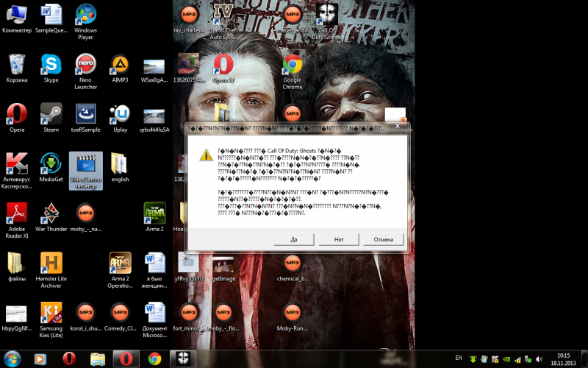Click the Нет button in the dialog
This screenshot has width=588, height=368.
click(x=339, y=239)
